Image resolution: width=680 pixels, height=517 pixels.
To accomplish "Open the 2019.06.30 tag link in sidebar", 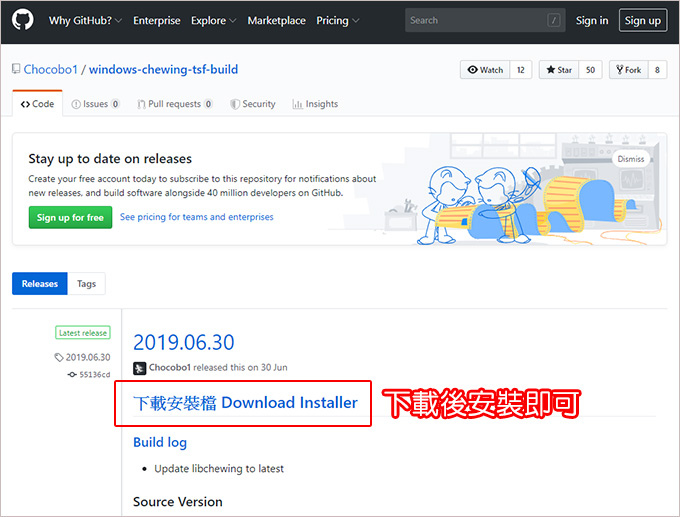I will 82,357.
